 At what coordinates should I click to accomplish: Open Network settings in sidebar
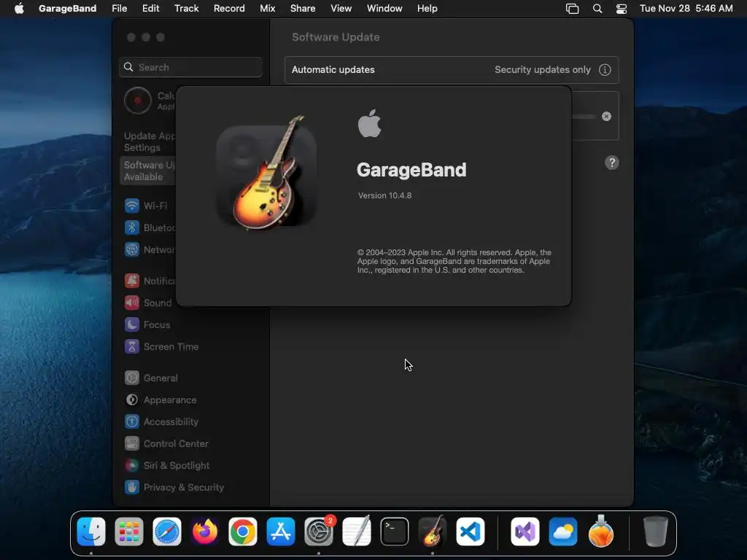[150, 249]
